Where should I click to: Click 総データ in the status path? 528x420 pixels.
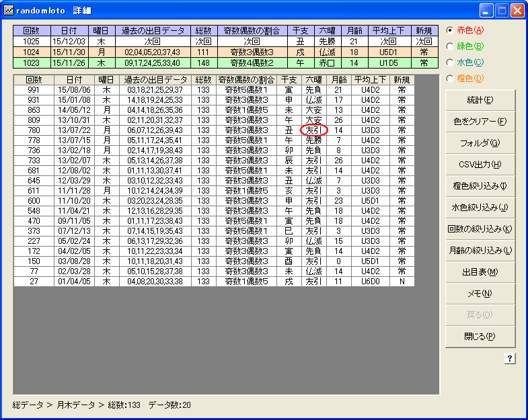(x=28, y=405)
